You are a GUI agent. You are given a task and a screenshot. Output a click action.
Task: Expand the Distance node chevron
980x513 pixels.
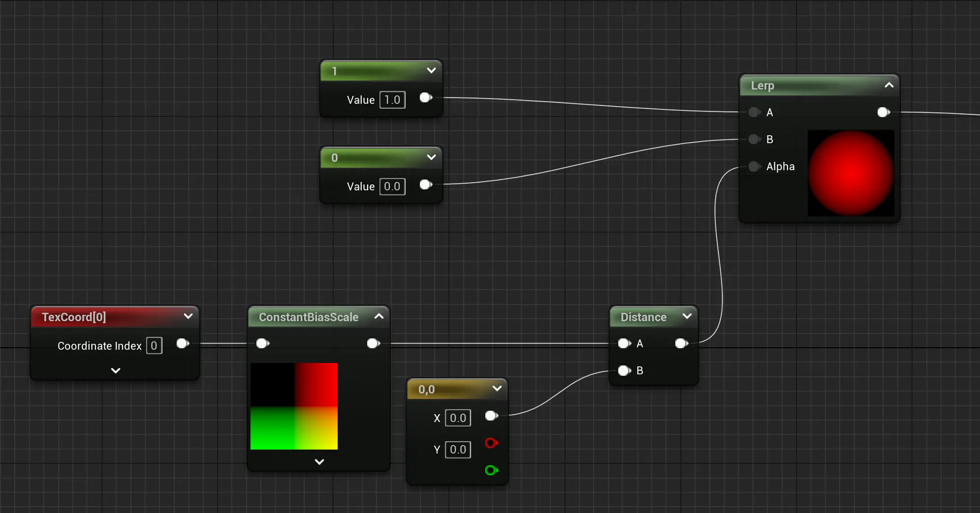point(687,316)
